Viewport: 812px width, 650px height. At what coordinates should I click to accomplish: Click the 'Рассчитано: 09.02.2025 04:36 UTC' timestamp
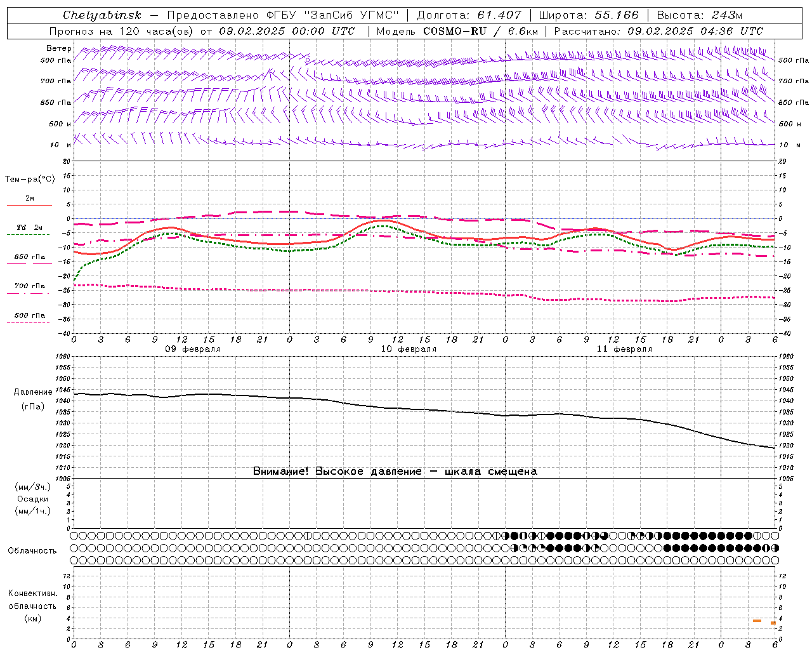(658, 31)
